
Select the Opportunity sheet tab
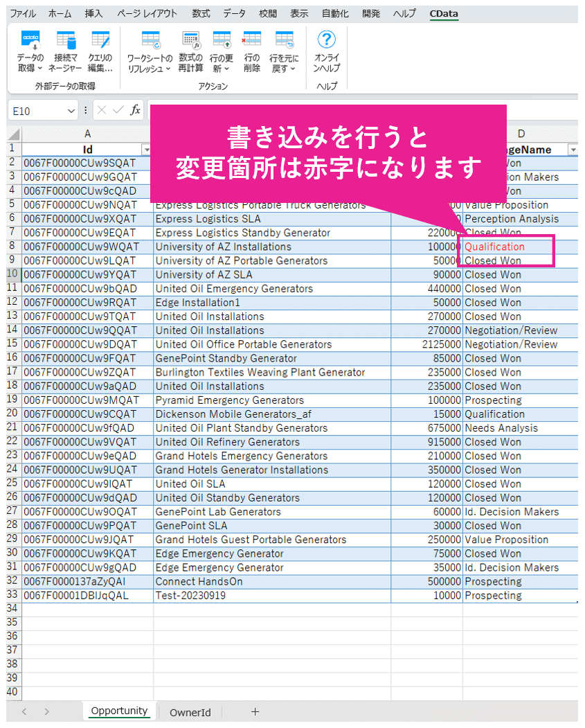click(119, 711)
